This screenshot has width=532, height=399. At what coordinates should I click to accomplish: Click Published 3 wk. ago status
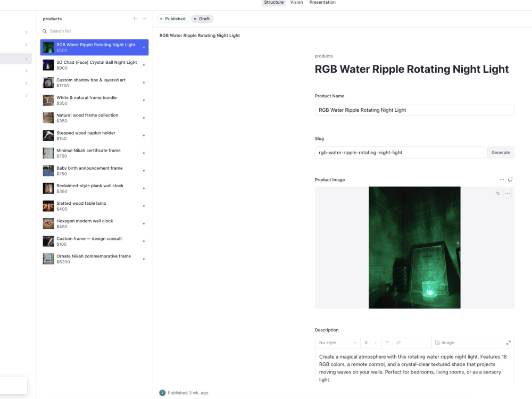click(188, 393)
